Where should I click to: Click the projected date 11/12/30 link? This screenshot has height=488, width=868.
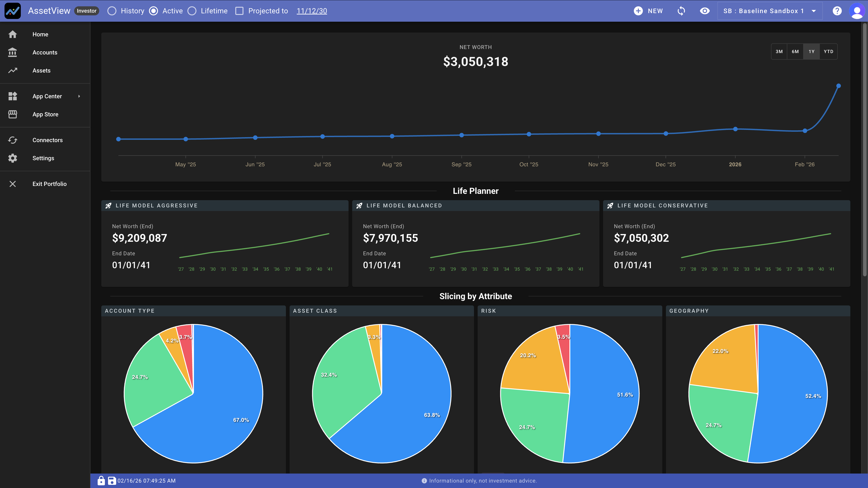[312, 11]
